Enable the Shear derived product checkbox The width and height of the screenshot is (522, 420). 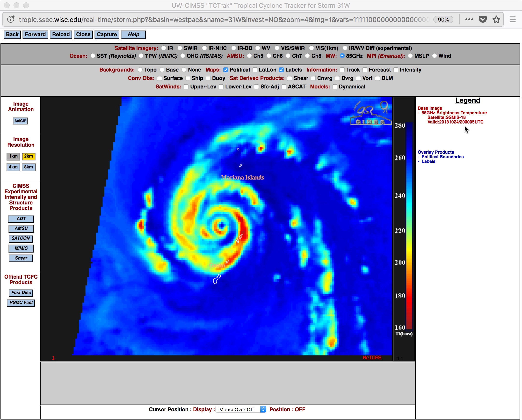point(290,78)
